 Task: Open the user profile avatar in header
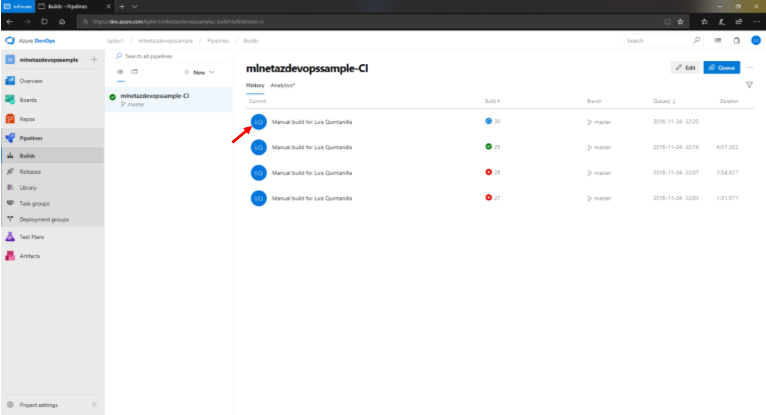point(756,41)
